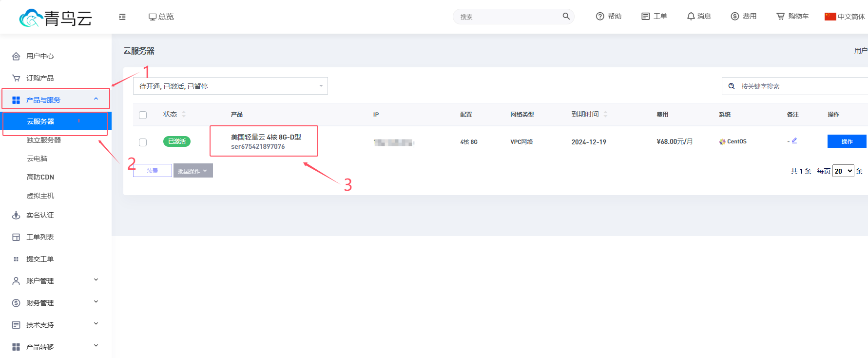Expand 技术支持 menu chevron
The width and height of the screenshot is (868, 358).
tap(96, 324)
